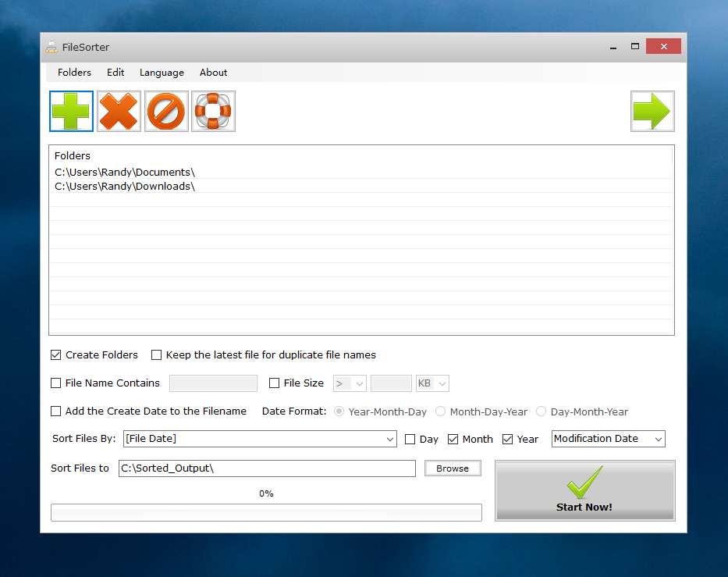Image resolution: width=728 pixels, height=577 pixels.
Task: Click the Browse button
Action: 453,468
